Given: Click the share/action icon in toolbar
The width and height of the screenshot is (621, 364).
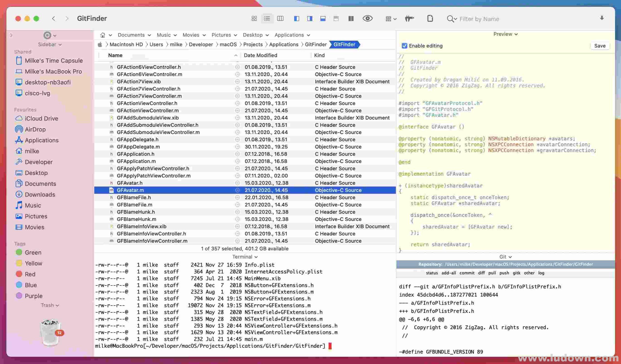Looking at the screenshot, I should 430,18.
